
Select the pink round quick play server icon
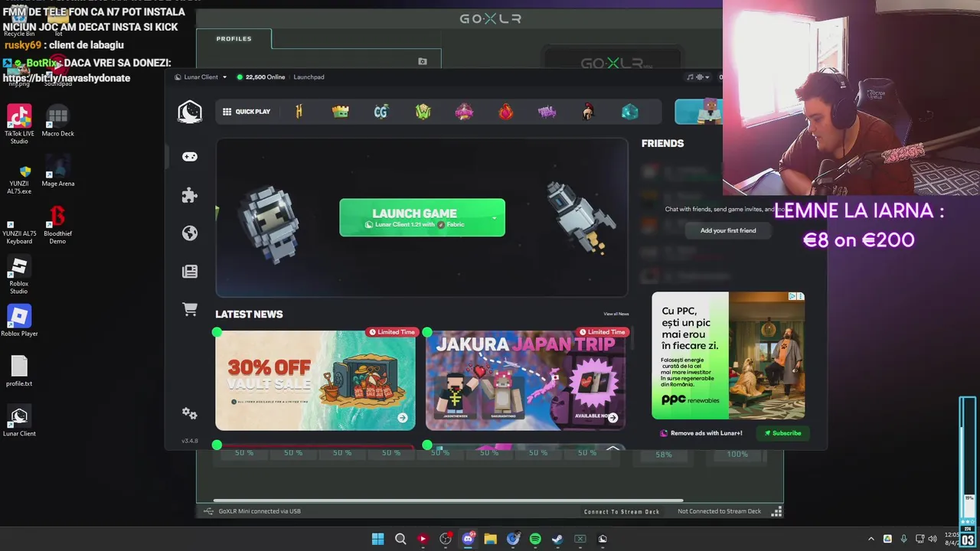click(464, 112)
